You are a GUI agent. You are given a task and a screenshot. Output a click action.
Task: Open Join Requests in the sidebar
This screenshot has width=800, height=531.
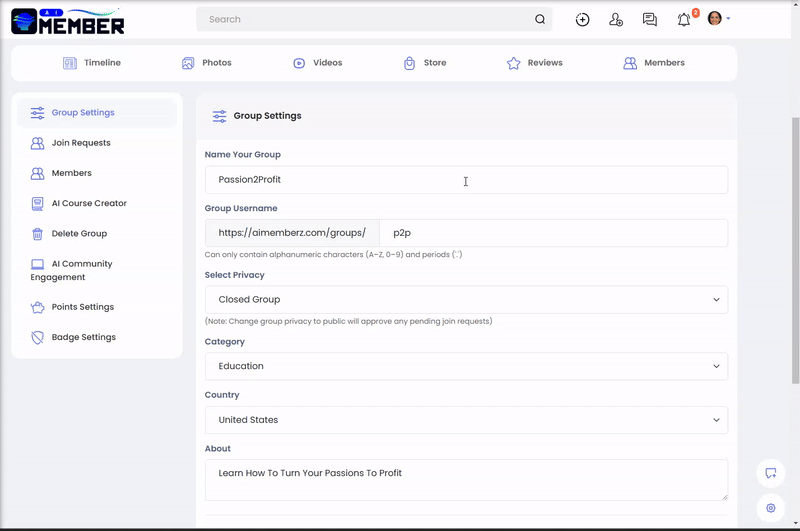80,143
